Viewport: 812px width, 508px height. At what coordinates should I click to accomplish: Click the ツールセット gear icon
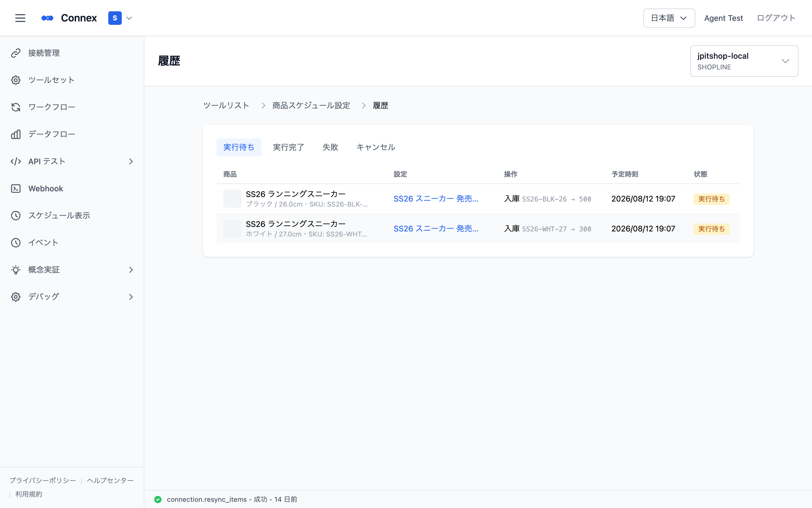pos(16,80)
